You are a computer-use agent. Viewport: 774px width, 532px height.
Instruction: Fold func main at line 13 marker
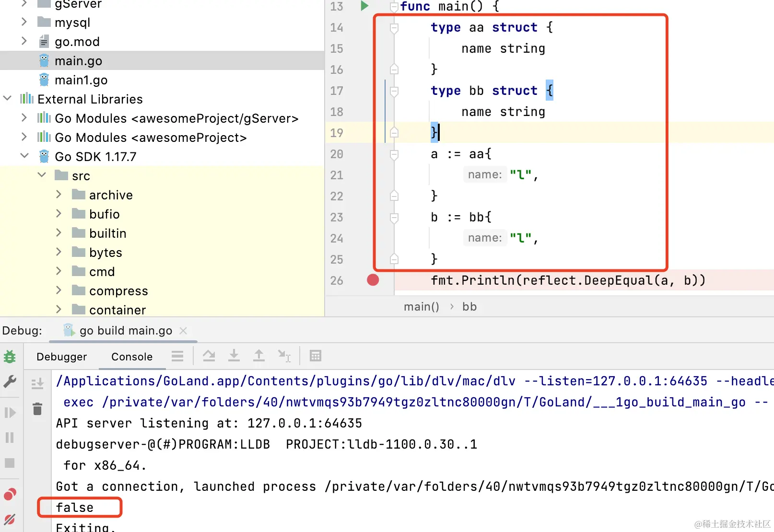pyautogui.click(x=394, y=7)
